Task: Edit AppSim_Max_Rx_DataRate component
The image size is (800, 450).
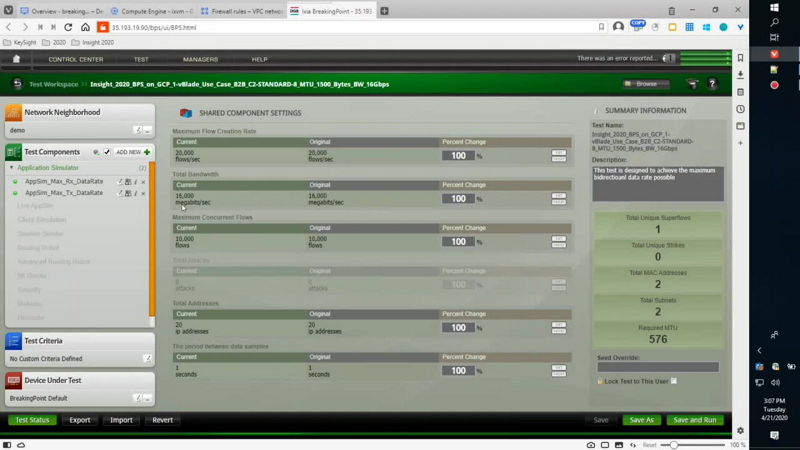Action: pos(120,182)
